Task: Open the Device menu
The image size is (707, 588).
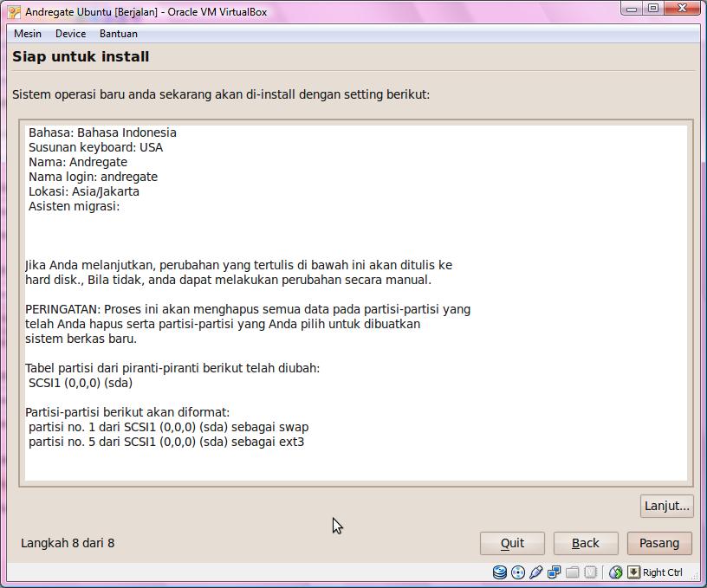Action: pos(70,34)
